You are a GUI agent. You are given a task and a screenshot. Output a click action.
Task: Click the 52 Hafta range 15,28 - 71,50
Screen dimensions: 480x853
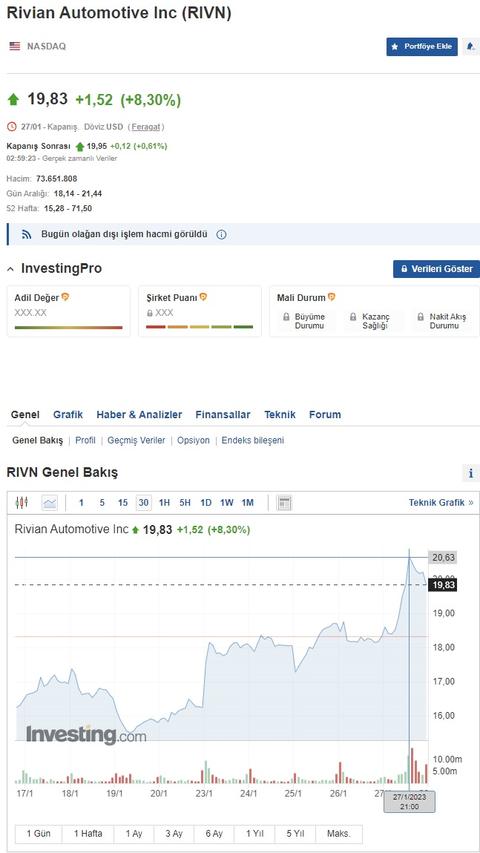[66, 208]
